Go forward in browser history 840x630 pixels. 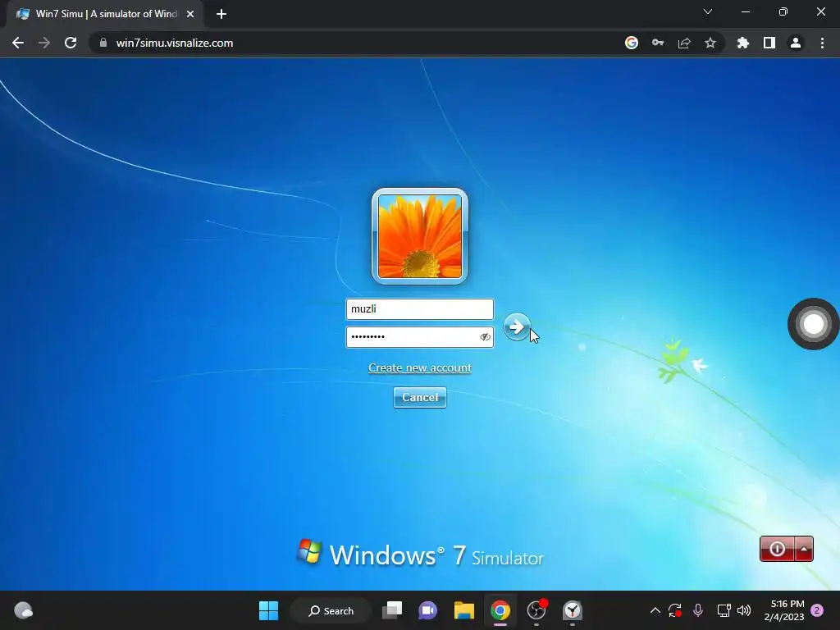pos(44,43)
